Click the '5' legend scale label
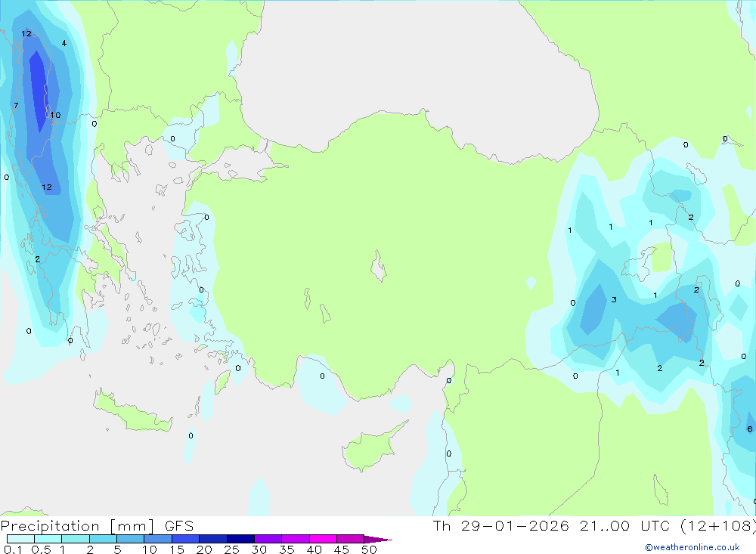The width and height of the screenshot is (756, 554). (x=117, y=549)
